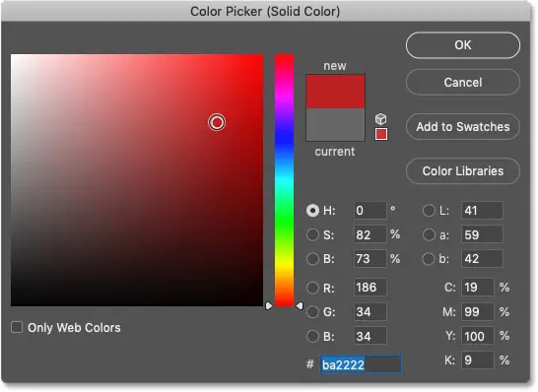Click the current color gray swatch
The width and height of the screenshot is (538, 392).
(335, 124)
